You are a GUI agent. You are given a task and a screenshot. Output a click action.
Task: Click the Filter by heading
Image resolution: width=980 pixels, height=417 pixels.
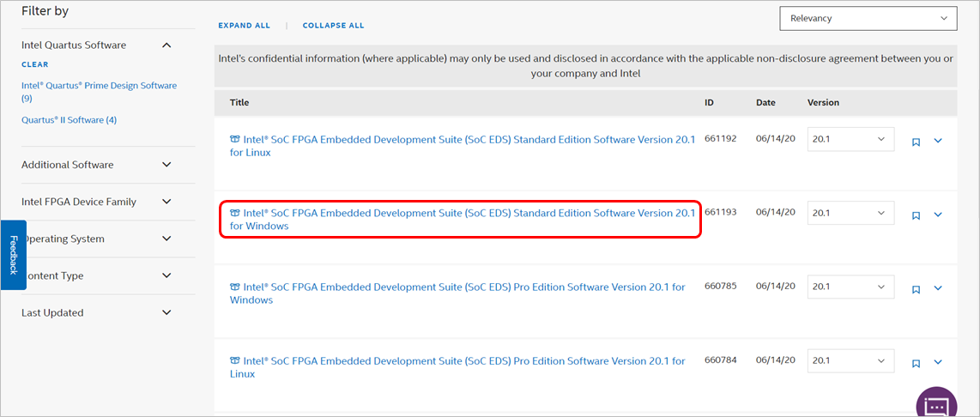45,10
